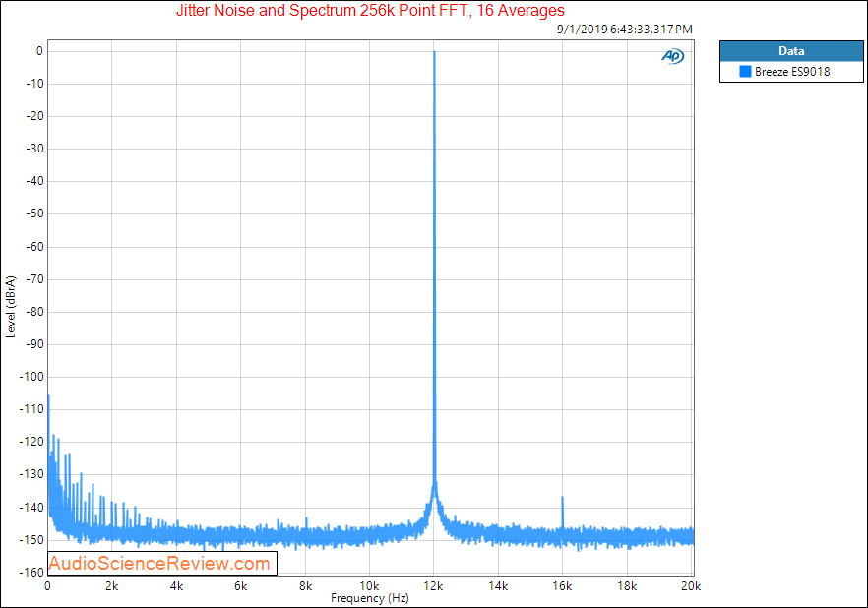
Task: Click the 18k frequency axis tick label
Action: pos(627,586)
